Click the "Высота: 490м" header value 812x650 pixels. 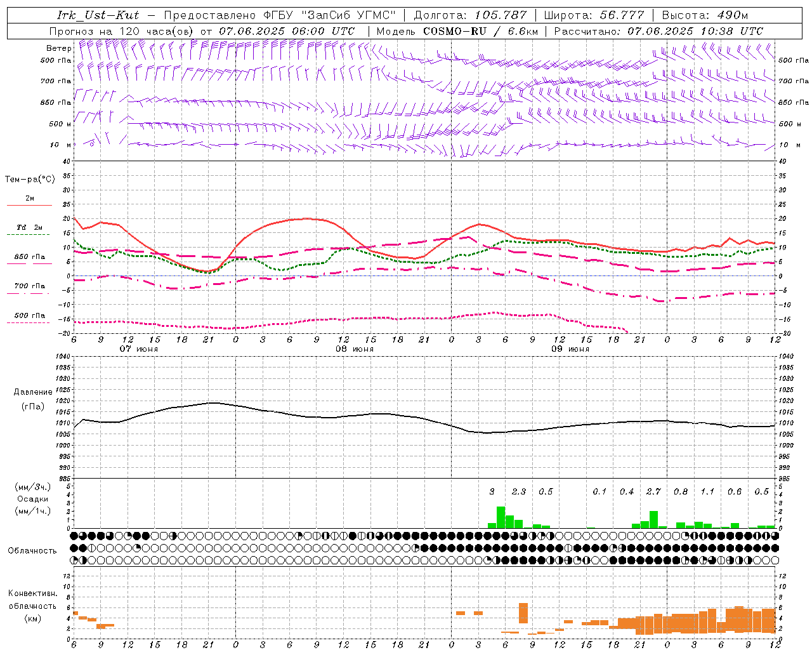(x=705, y=15)
